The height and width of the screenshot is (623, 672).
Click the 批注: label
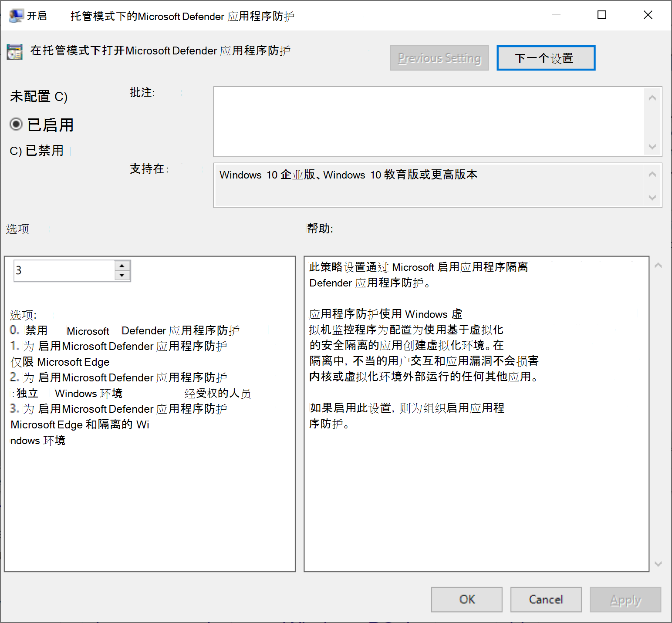coord(142,93)
